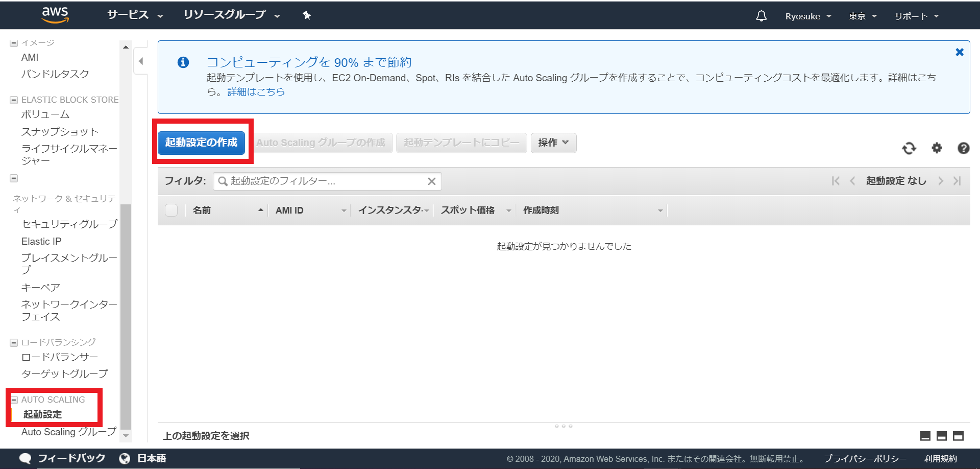Click Auto Scaling グループの作成 button
The image size is (980, 469).
(321, 143)
